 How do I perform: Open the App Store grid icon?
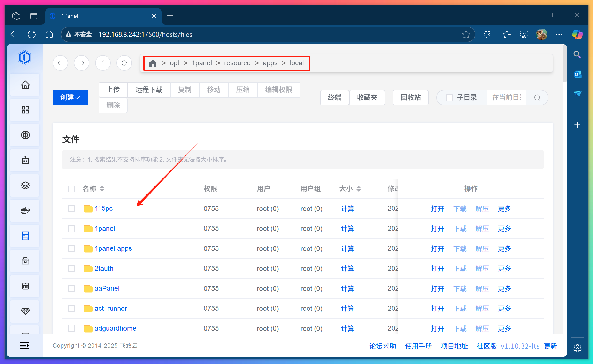tap(25, 110)
